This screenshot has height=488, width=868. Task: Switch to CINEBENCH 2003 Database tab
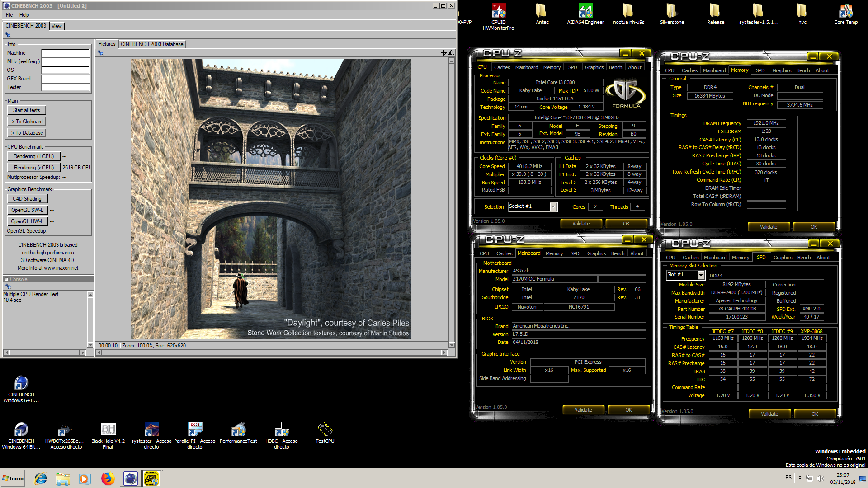click(152, 44)
